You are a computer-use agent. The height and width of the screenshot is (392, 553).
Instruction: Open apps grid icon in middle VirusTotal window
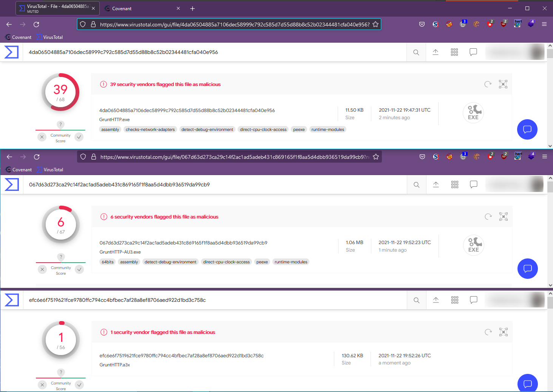[x=455, y=184]
